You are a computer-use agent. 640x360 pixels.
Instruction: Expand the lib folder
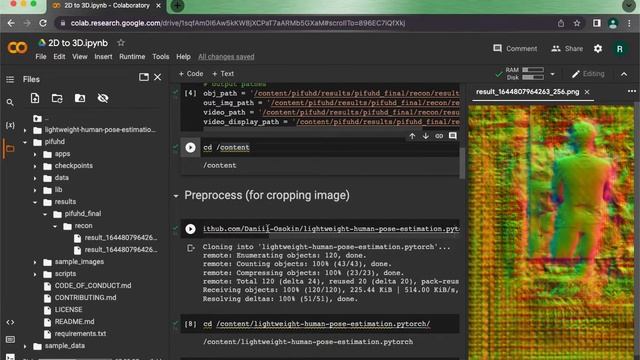point(35,190)
